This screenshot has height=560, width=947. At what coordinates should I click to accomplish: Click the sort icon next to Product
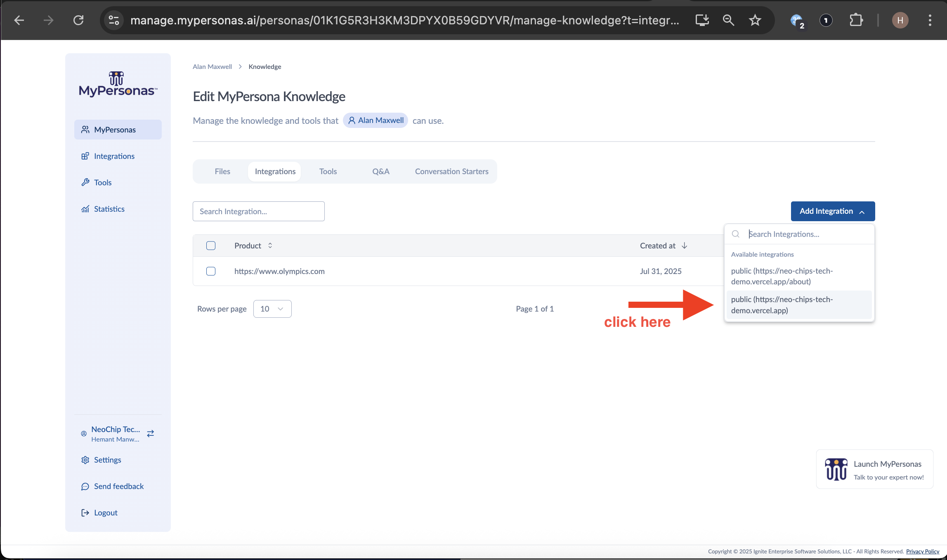click(270, 246)
